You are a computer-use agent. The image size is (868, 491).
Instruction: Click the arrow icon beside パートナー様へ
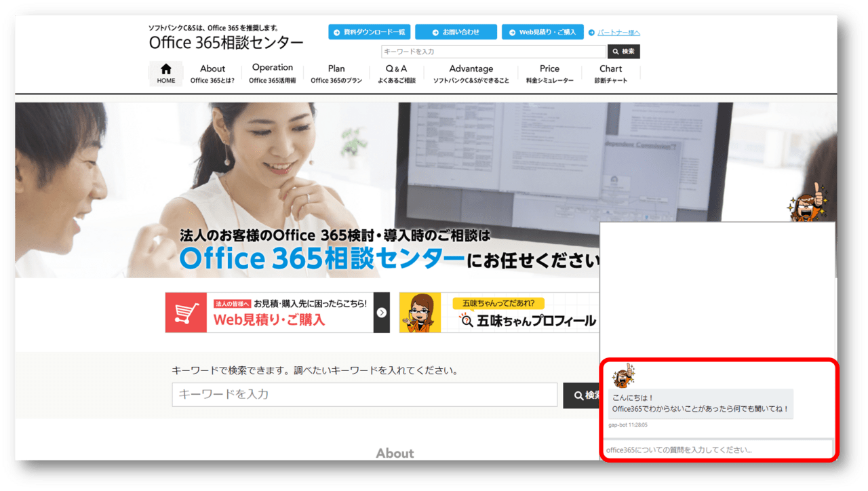pyautogui.click(x=591, y=33)
